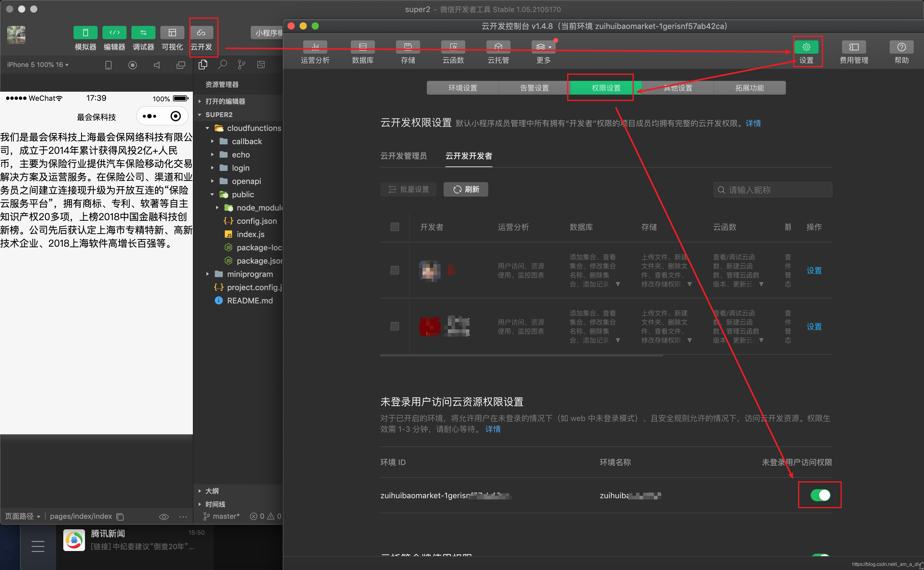Image resolution: width=924 pixels, height=570 pixels.
Task: Mute simulator sound with speaker icon
Action: click(157, 65)
